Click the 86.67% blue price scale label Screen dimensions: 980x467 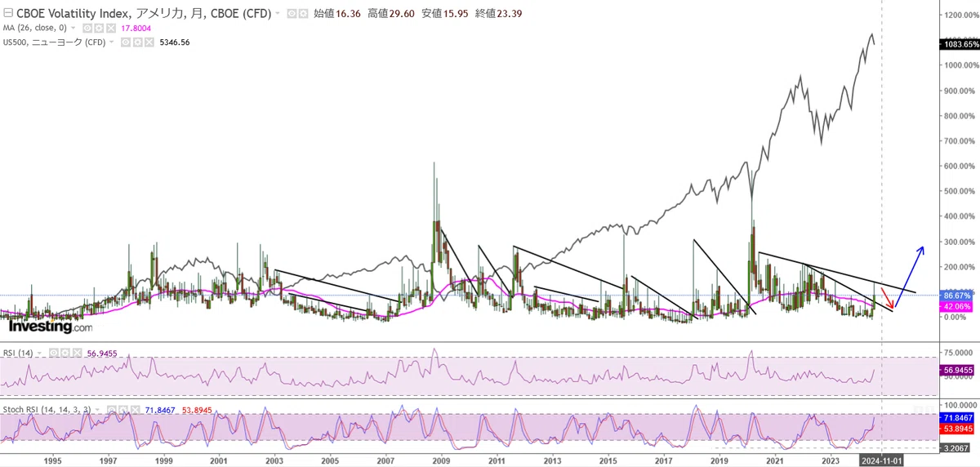(957, 294)
